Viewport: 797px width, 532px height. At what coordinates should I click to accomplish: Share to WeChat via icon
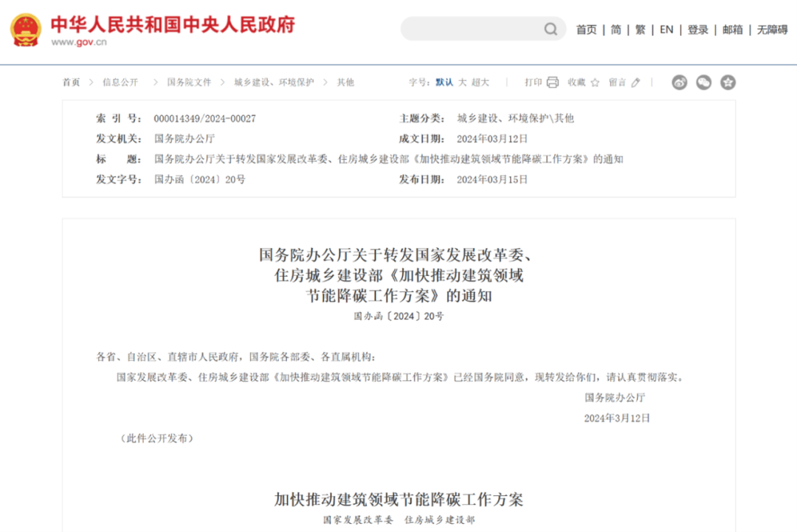click(x=703, y=83)
